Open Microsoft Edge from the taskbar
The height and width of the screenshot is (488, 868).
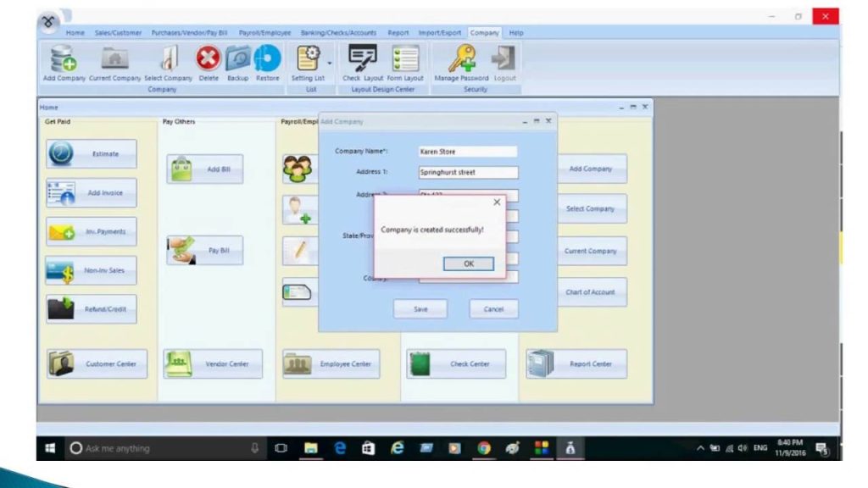[x=340, y=448]
